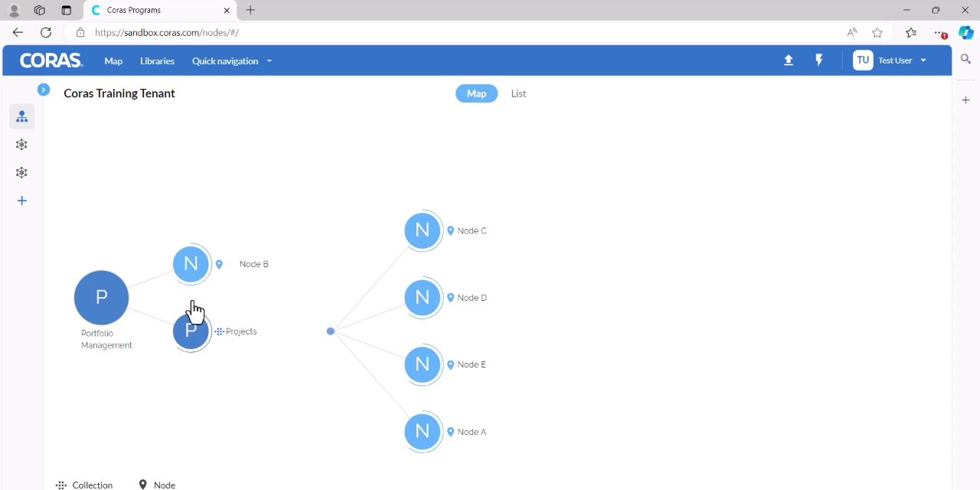Image resolution: width=980 pixels, height=490 pixels.
Task: Click the small blue connector dot
Action: tap(331, 332)
